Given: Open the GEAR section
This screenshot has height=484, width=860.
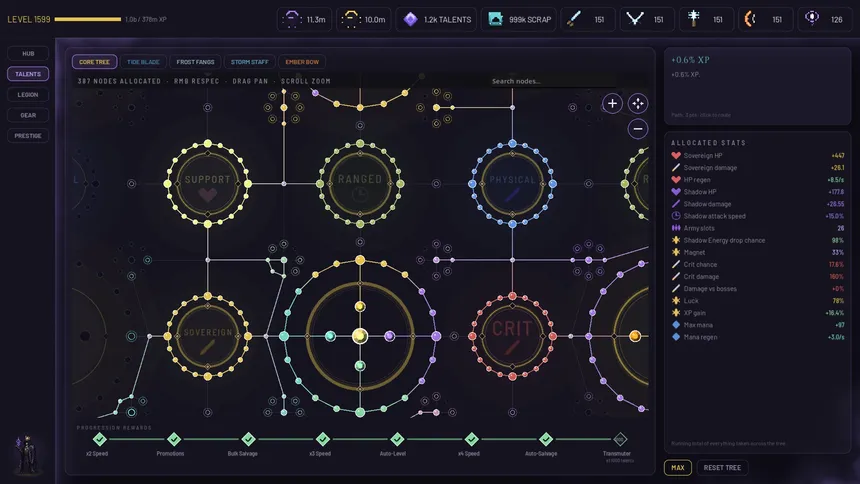Looking at the screenshot, I should (28, 115).
